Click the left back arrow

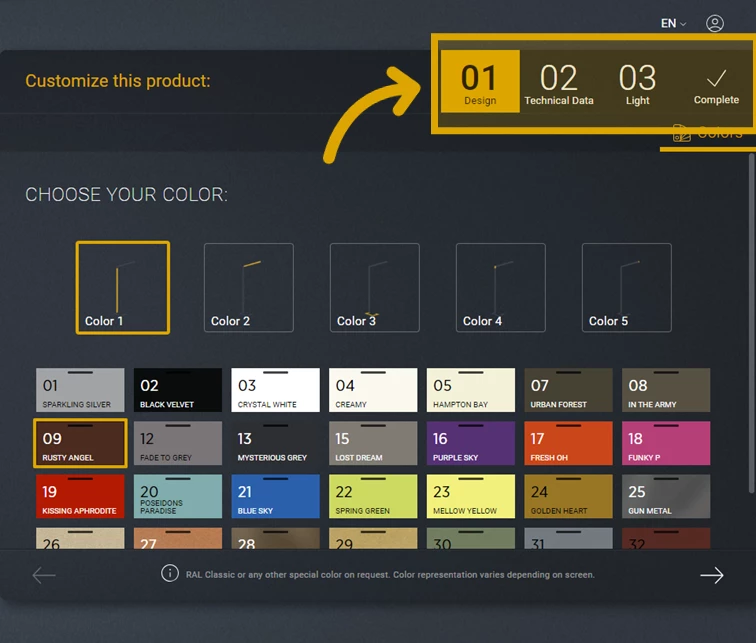pos(44,575)
